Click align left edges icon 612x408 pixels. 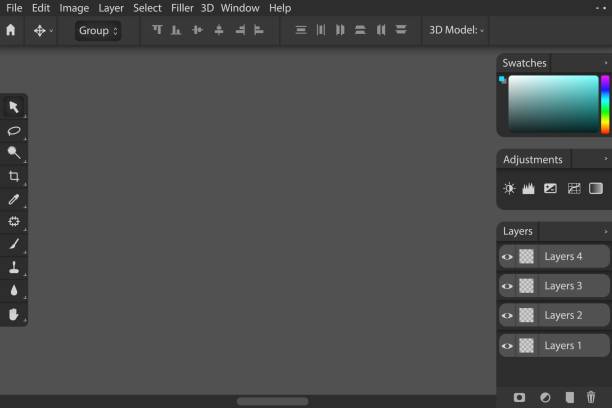(x=258, y=30)
